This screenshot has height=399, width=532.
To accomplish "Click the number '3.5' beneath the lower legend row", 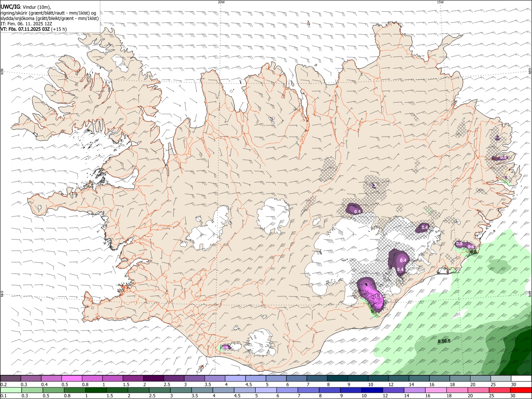I will (x=195, y=396).
